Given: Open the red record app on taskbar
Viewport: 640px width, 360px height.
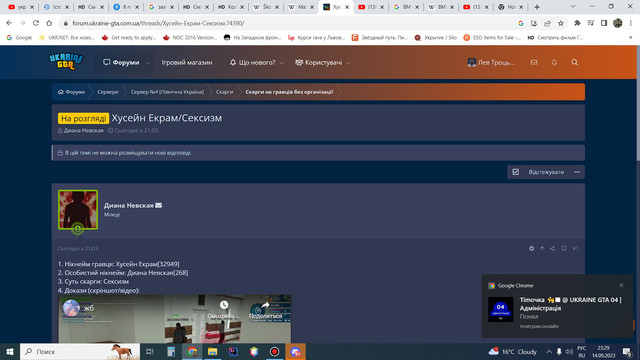Looking at the screenshot, I should (275, 351).
